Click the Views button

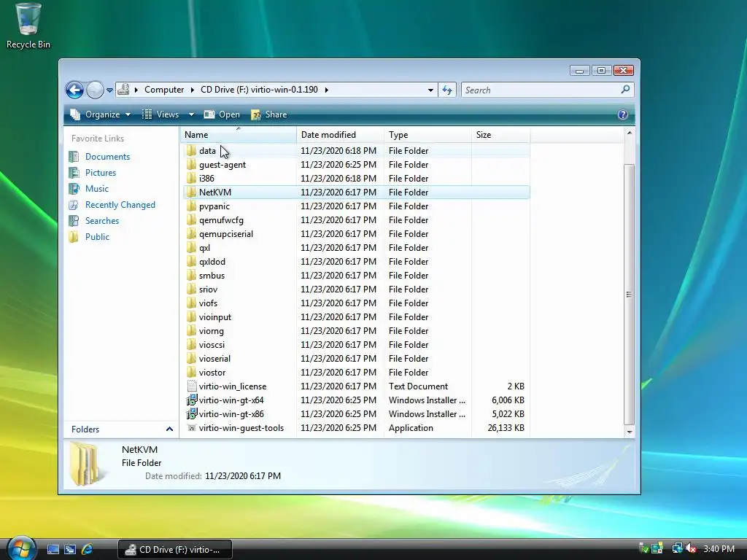(160, 114)
